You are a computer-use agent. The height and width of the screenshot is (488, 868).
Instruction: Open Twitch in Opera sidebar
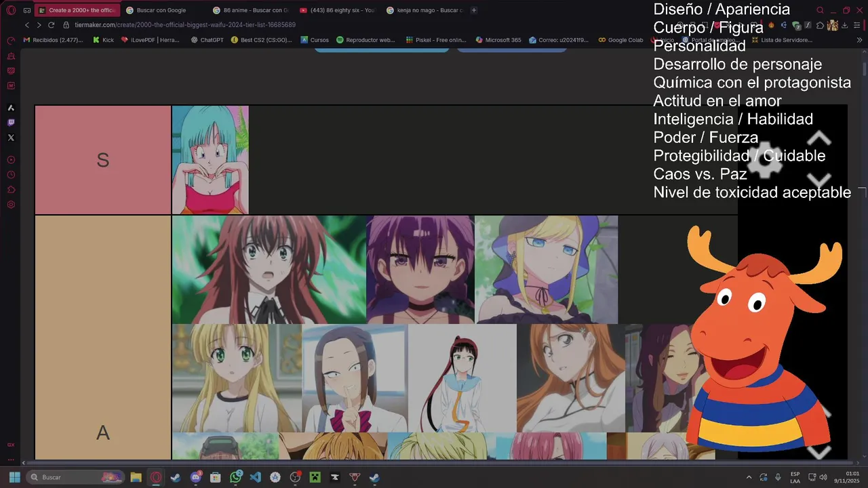coord(11,123)
